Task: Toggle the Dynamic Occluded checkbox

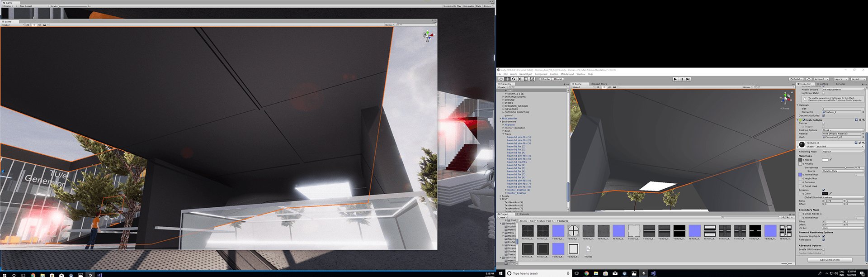Action: pos(823,115)
